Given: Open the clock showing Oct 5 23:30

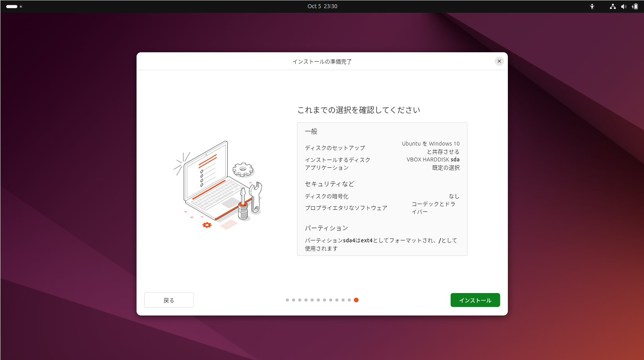Looking at the screenshot, I should [x=322, y=7].
